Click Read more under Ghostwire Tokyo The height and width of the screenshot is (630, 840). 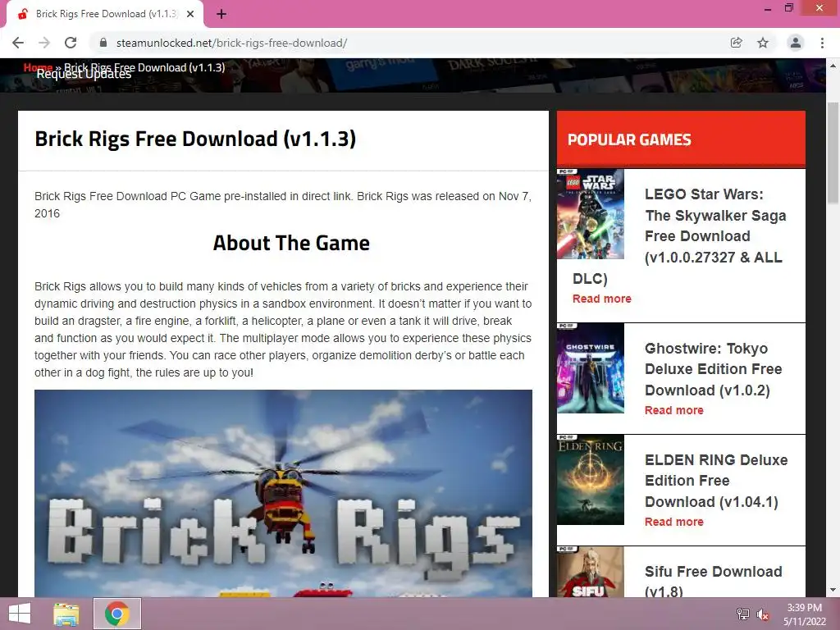(674, 410)
